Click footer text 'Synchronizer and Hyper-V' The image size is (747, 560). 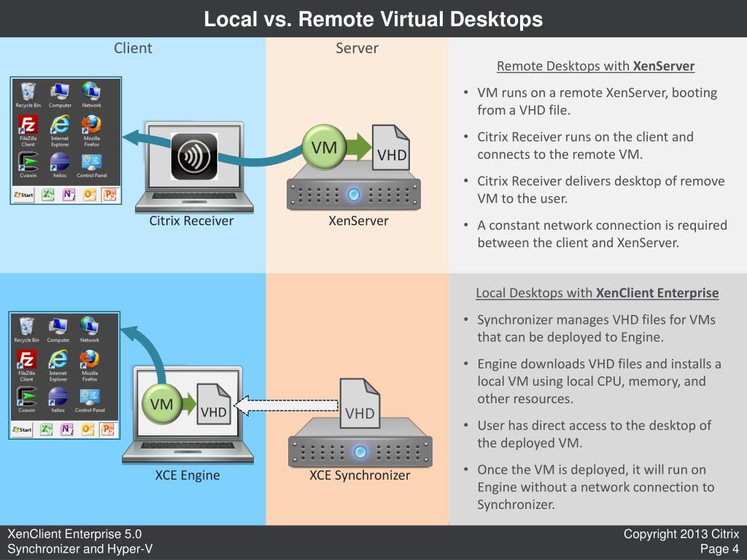pos(80,549)
